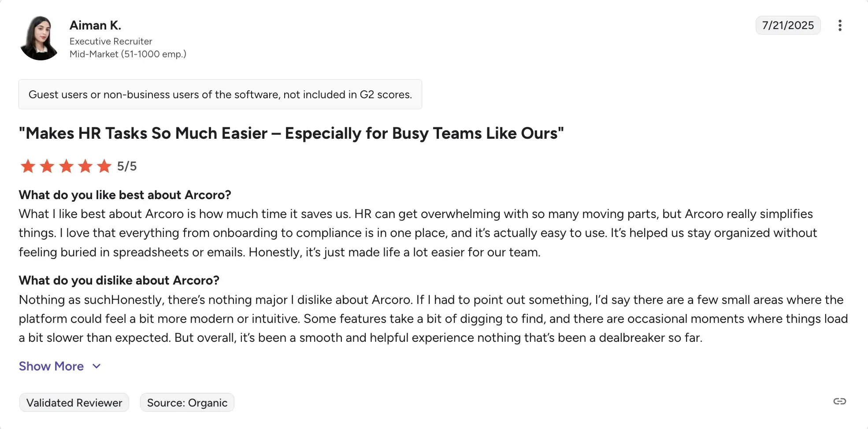
Task: Click the Source: Organic badge
Action: (x=187, y=402)
